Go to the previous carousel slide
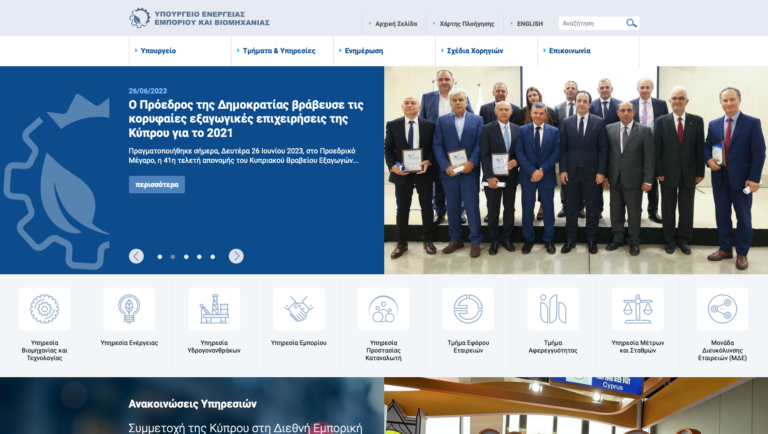Screen dimensions: 768x434 (x=136, y=256)
